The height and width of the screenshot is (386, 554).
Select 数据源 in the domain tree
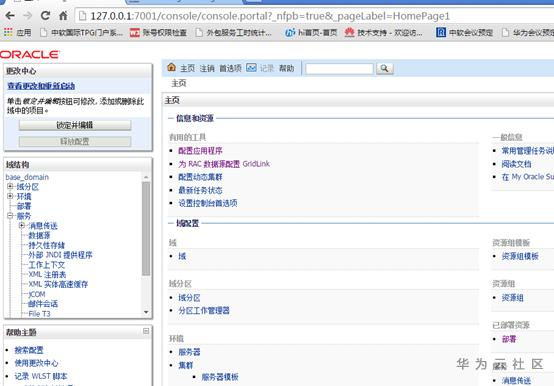pyautogui.click(x=39, y=236)
